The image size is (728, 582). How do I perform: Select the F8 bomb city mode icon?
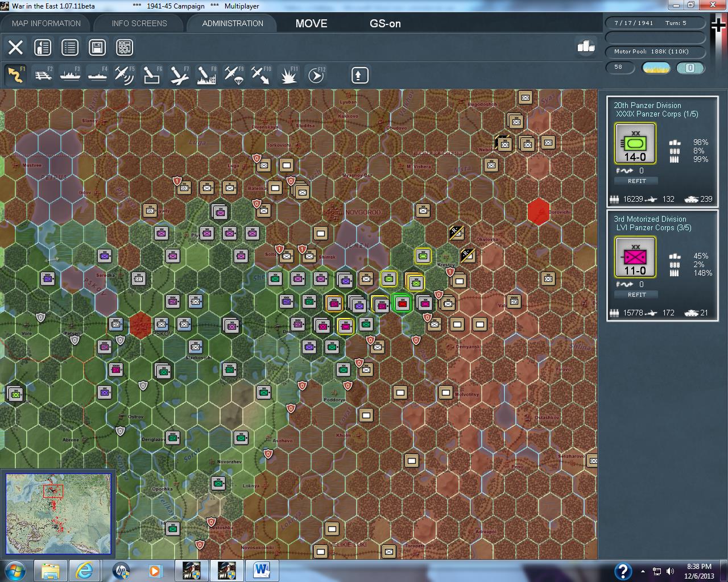tap(206, 75)
